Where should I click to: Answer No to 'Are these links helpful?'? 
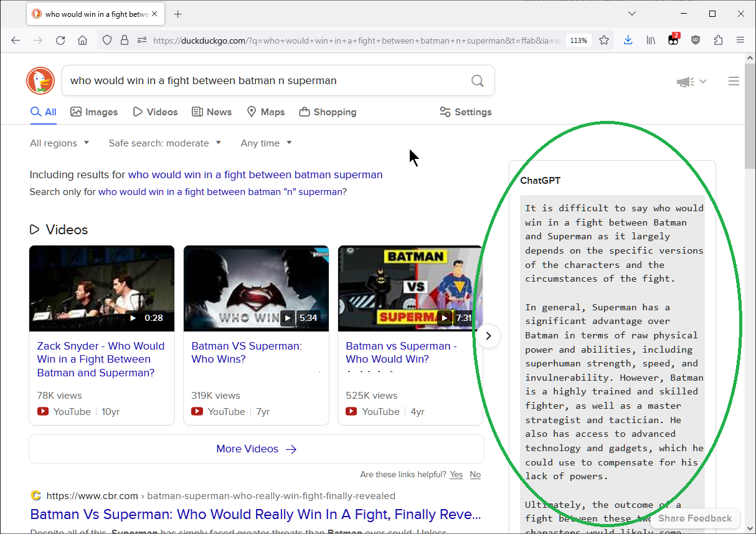pyautogui.click(x=475, y=475)
